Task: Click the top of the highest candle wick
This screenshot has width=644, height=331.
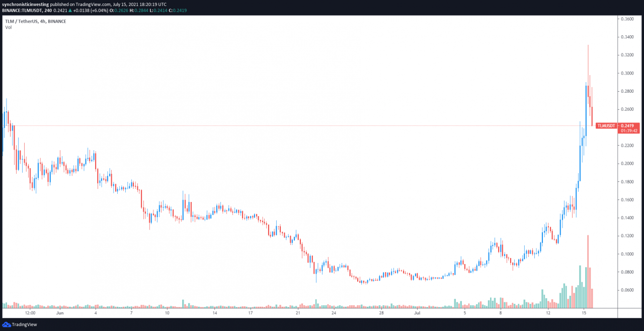Action: (x=588, y=46)
